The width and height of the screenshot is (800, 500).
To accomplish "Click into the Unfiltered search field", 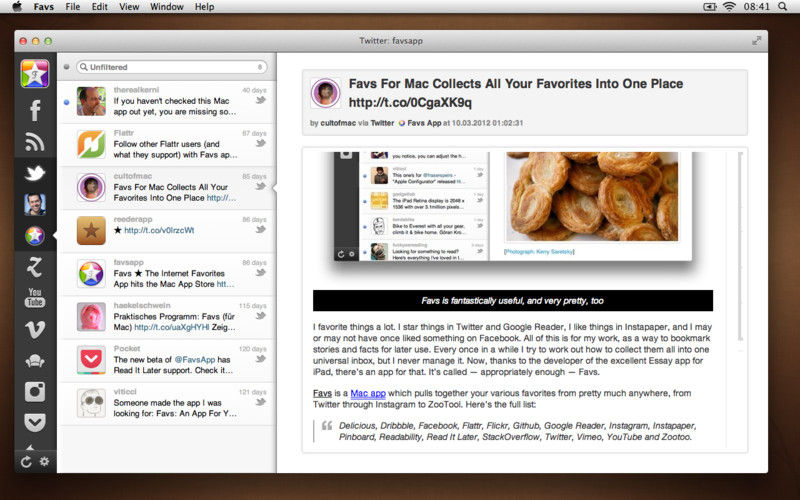I will 170,67.
